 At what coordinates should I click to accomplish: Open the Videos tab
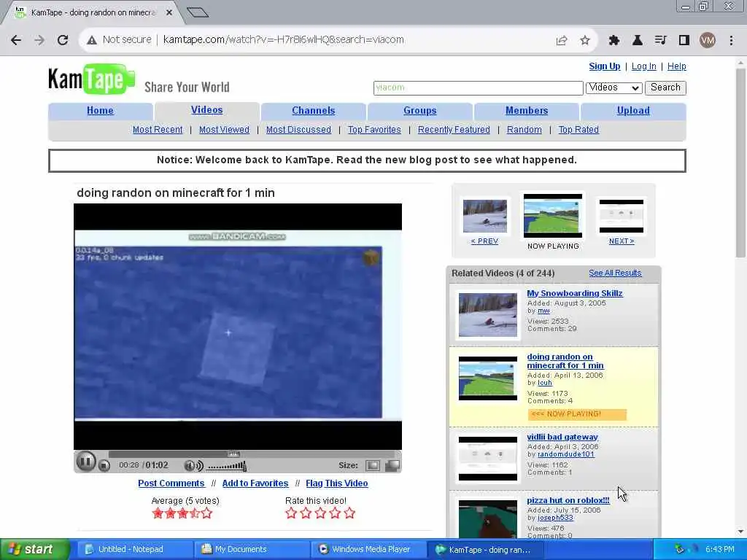[x=206, y=110]
